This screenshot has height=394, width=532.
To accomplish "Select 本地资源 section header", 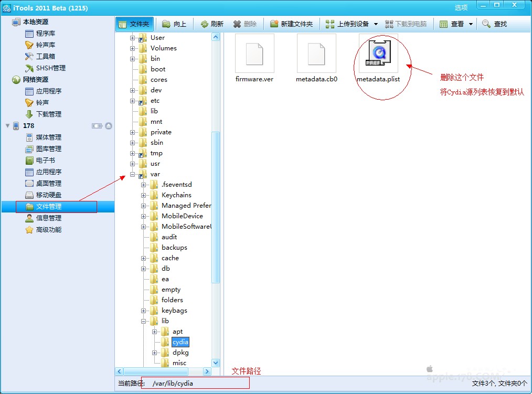I will click(x=36, y=22).
